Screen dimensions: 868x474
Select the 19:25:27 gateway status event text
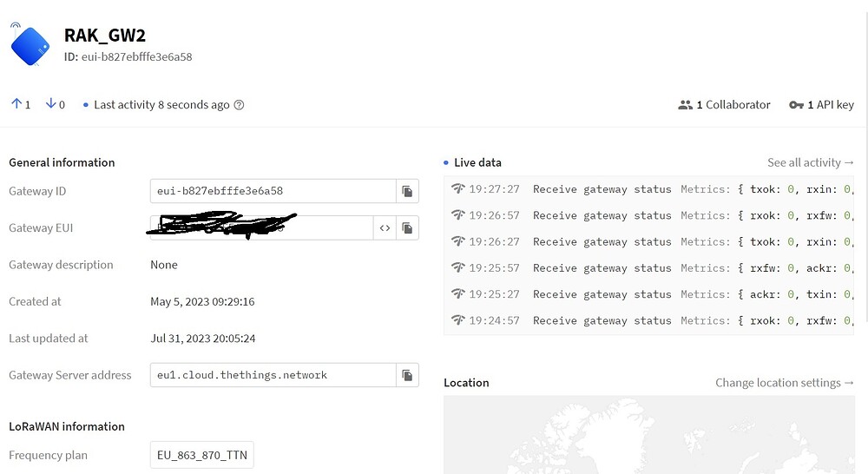(x=602, y=294)
